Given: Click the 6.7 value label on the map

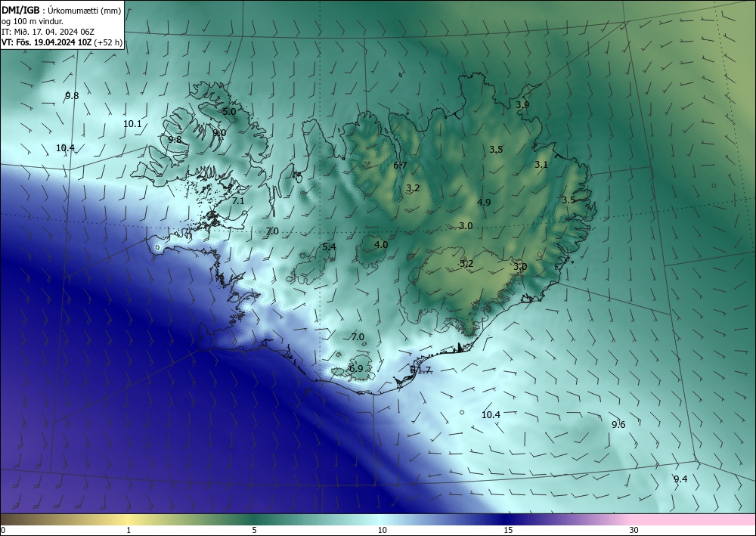Looking at the screenshot, I should (400, 166).
